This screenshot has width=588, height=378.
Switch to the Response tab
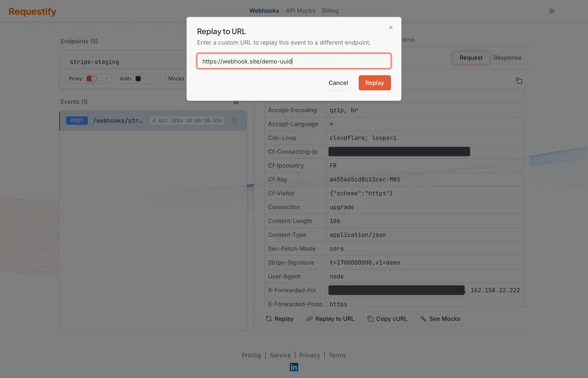point(507,58)
